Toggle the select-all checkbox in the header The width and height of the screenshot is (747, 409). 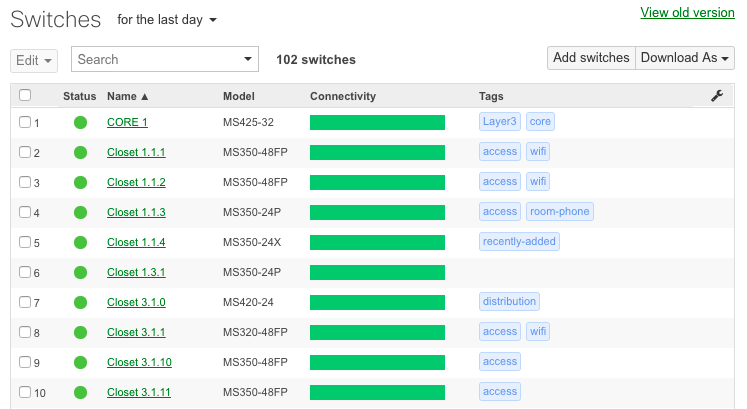[25, 95]
